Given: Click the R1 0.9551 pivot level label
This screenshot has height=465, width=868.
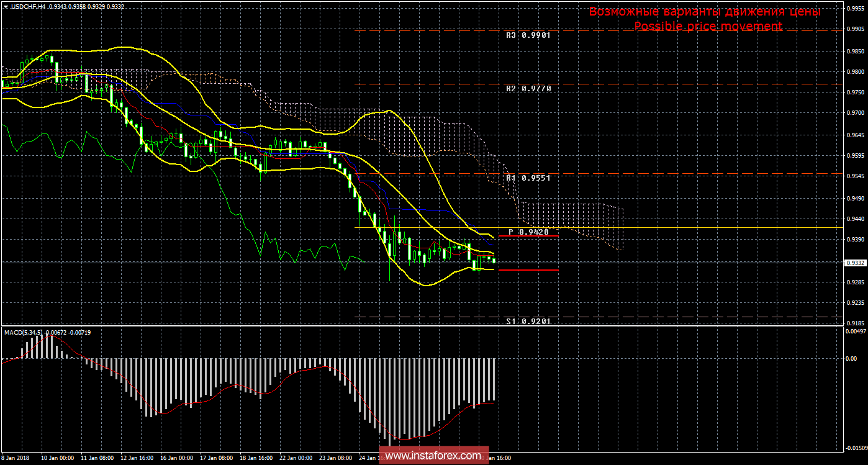Looking at the screenshot, I should click(528, 178).
